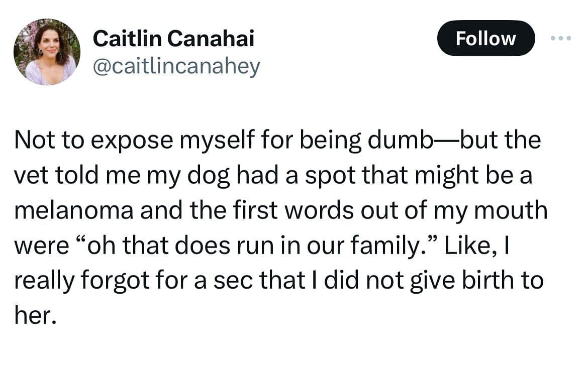The width and height of the screenshot is (588, 366).
Task: Follow Caitlin Canahai's account
Action: coord(485,39)
